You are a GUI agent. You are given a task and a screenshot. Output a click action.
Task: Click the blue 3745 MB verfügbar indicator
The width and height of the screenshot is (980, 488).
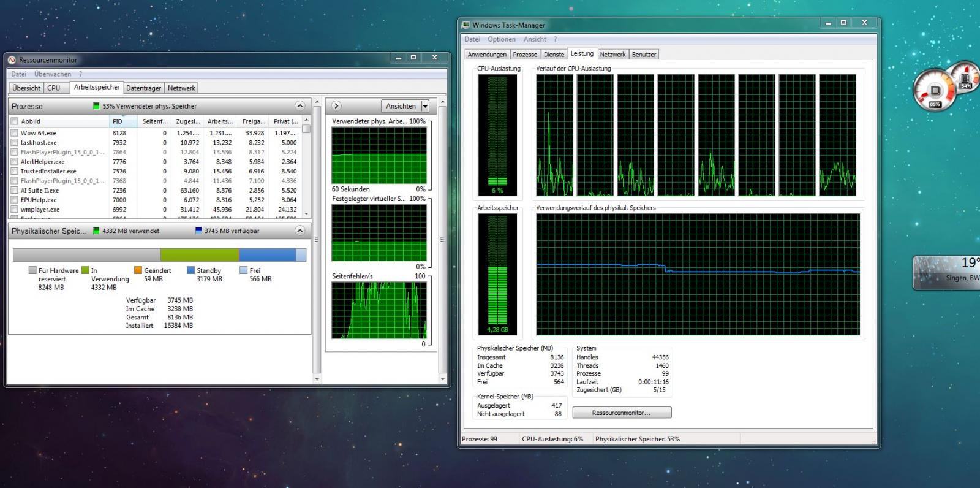tap(198, 231)
